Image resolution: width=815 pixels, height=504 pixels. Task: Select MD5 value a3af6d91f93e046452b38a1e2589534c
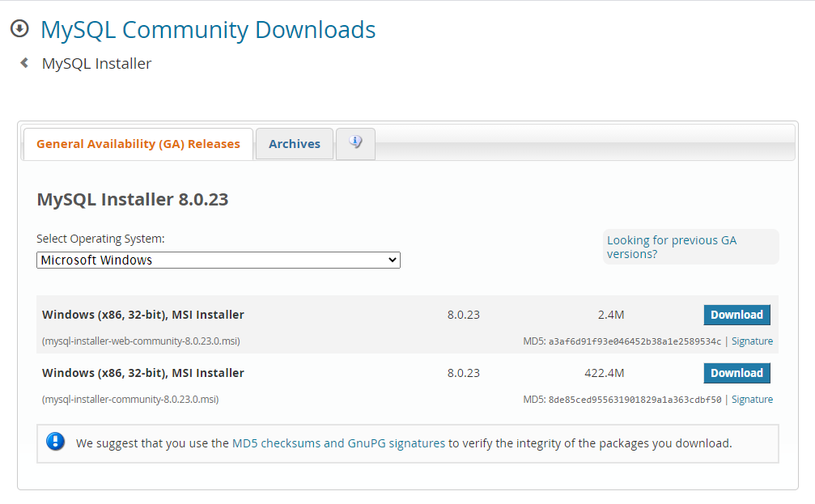pyautogui.click(x=635, y=341)
